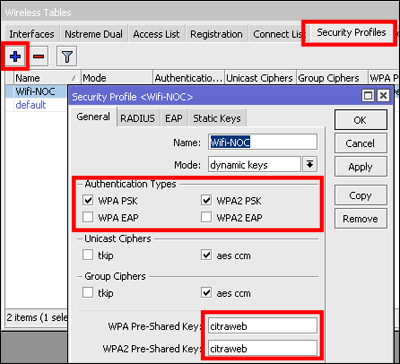The image size is (400, 364).
Task: Click the Mode field showing dynamic keys
Action: 255,164
